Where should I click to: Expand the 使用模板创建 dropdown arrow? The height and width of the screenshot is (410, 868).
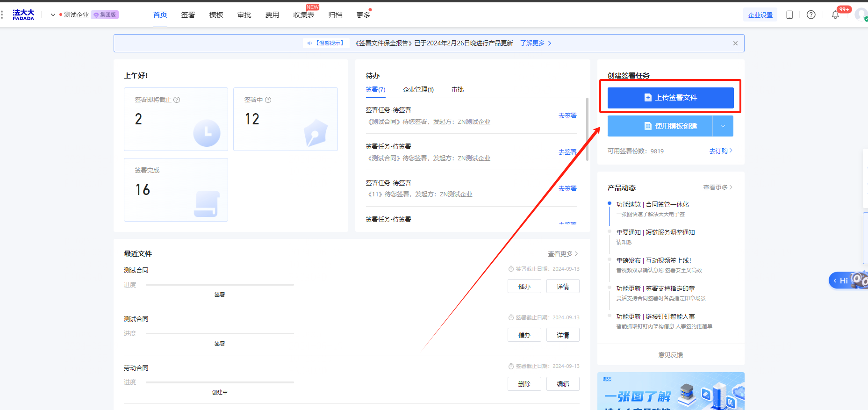coord(723,126)
